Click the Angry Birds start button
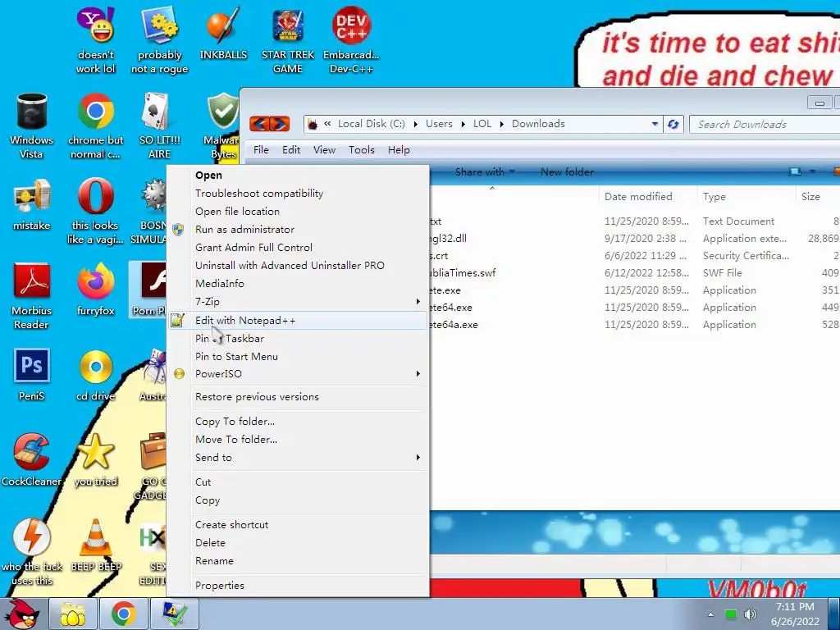The height and width of the screenshot is (630, 840). point(21,614)
